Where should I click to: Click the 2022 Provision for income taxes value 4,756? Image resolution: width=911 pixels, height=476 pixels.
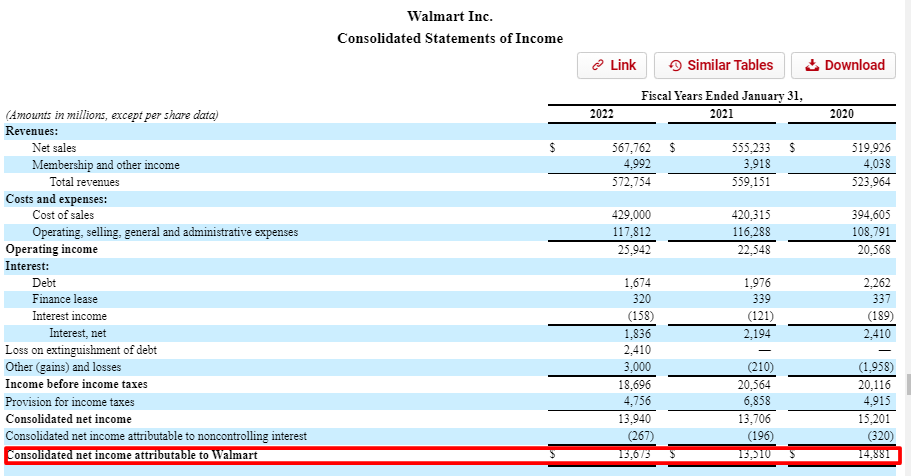coord(634,401)
